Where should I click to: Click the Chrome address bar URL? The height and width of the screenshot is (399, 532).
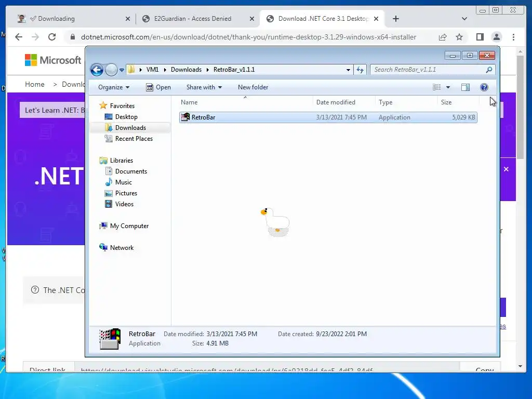(248, 37)
